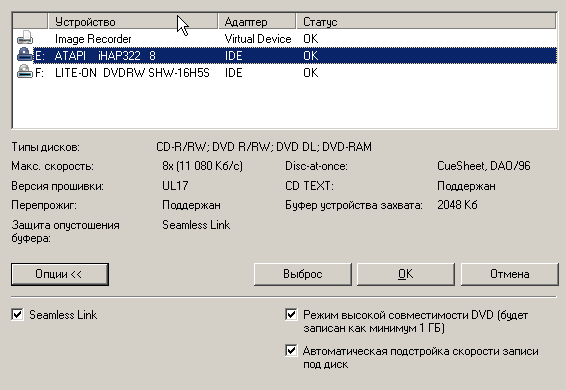Viewport: 566px width, 390px height.
Task: Collapse options with the Опции << button
Action: [x=60, y=274]
